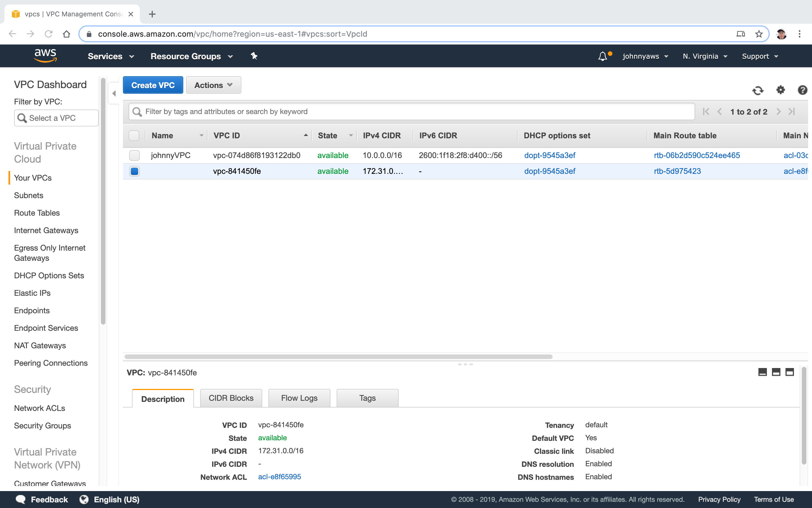Click the details pane vertical scrollbar
This screenshot has width=812, height=508.
[x=804, y=416]
